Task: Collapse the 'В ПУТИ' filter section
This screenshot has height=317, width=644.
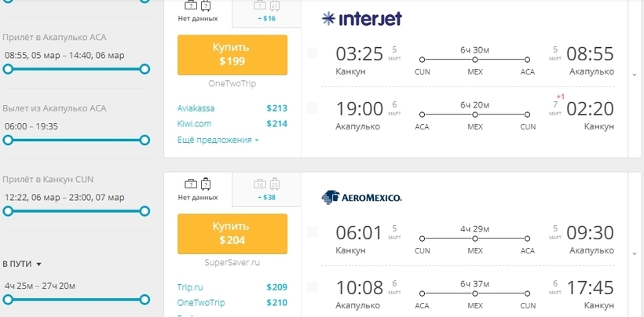Action: (x=22, y=264)
